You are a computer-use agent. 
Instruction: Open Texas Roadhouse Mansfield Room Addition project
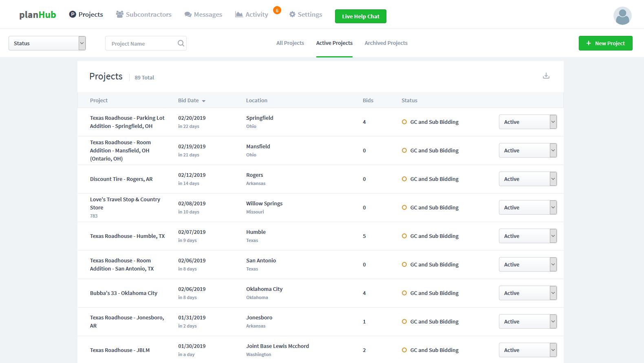pos(121,150)
